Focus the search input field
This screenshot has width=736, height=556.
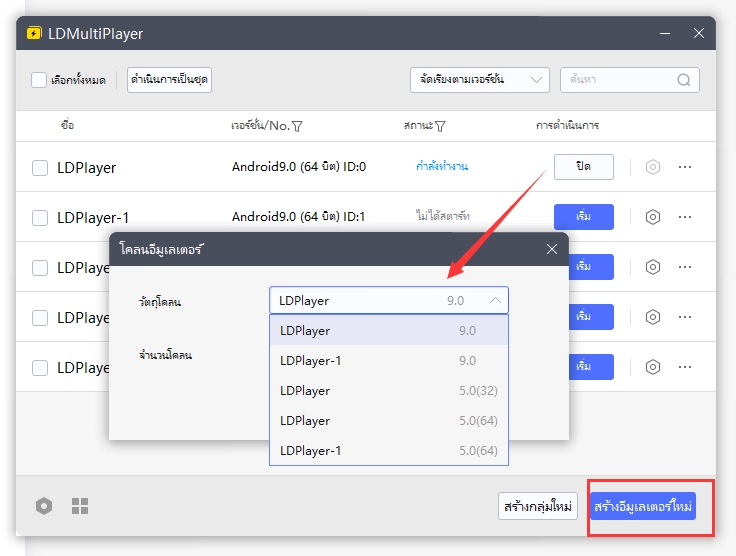point(629,80)
